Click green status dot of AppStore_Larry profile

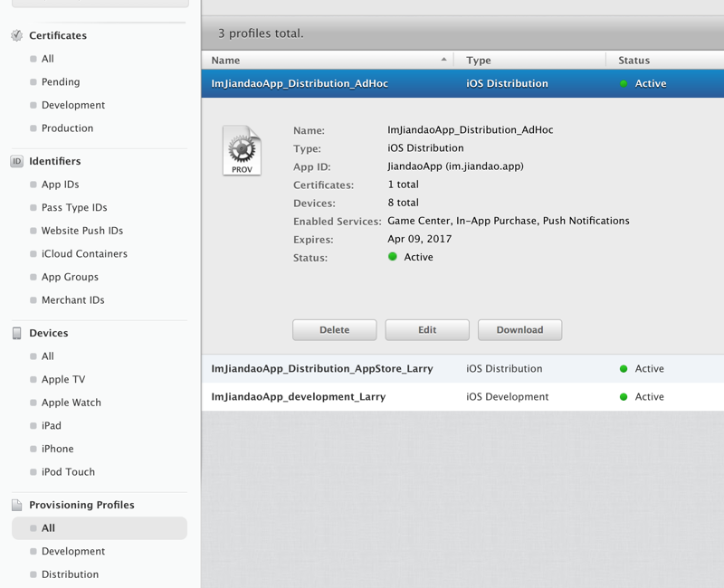coord(624,369)
